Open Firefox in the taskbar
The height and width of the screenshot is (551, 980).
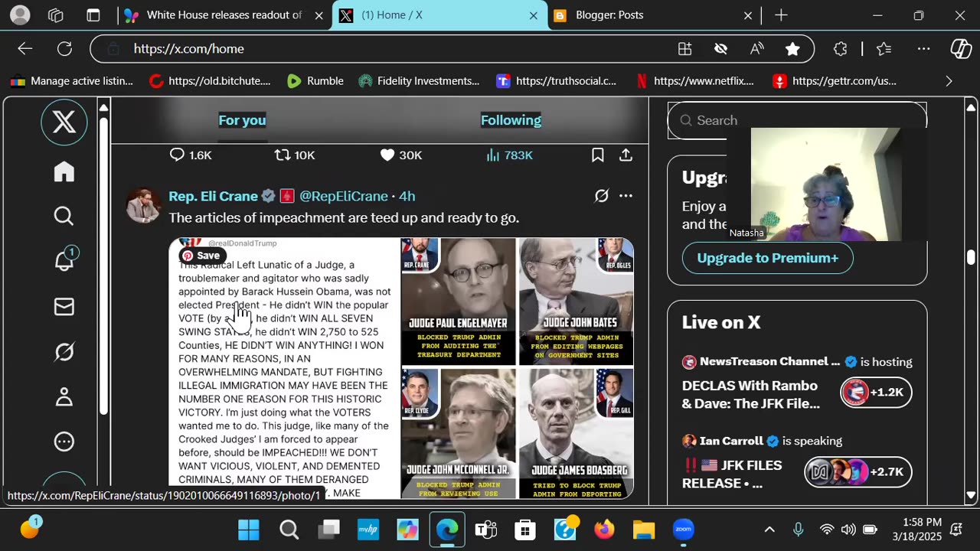click(604, 530)
